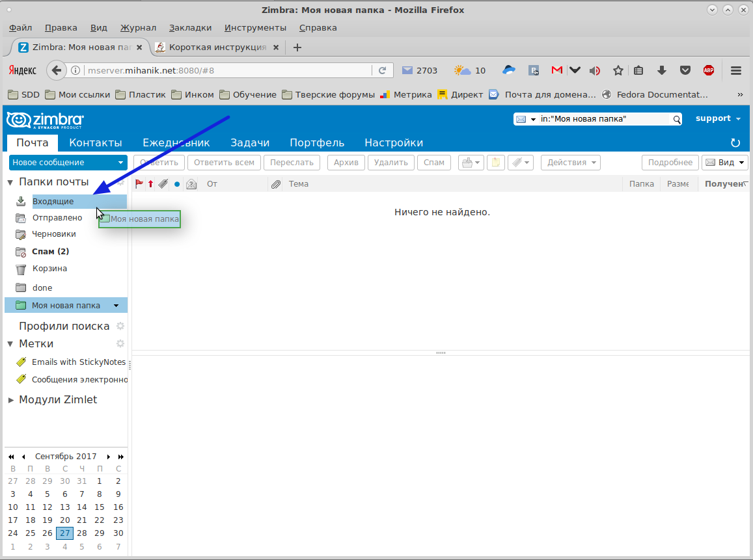Screen dimensions: 753x560
Task: Open the Портфель tab
Action: [x=317, y=142]
